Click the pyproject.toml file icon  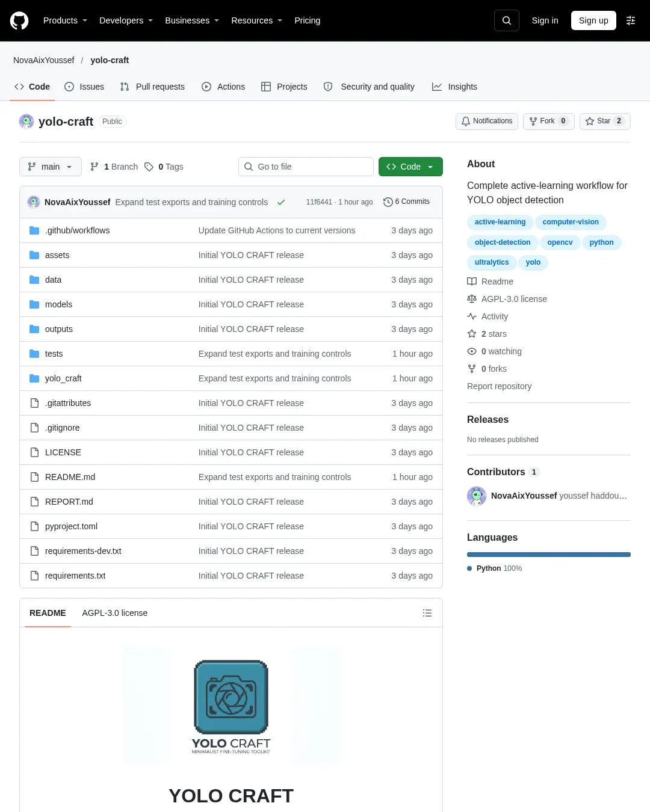tap(34, 526)
